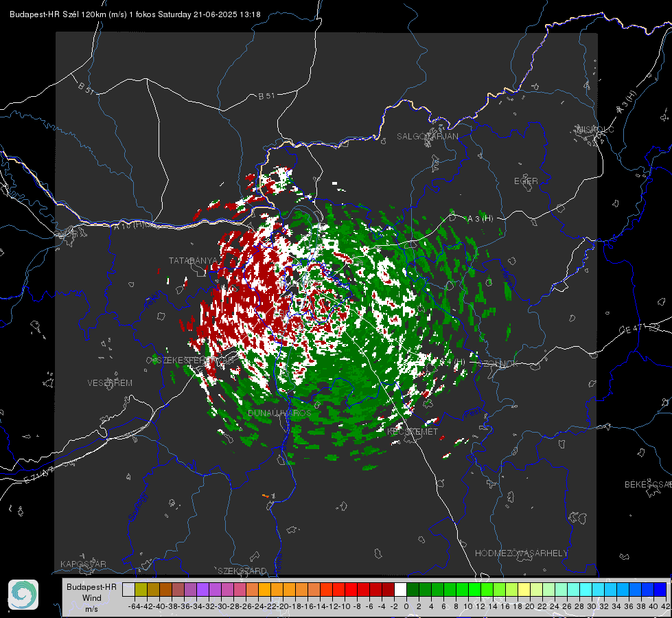Click the MISKOLC city label

coord(595,129)
